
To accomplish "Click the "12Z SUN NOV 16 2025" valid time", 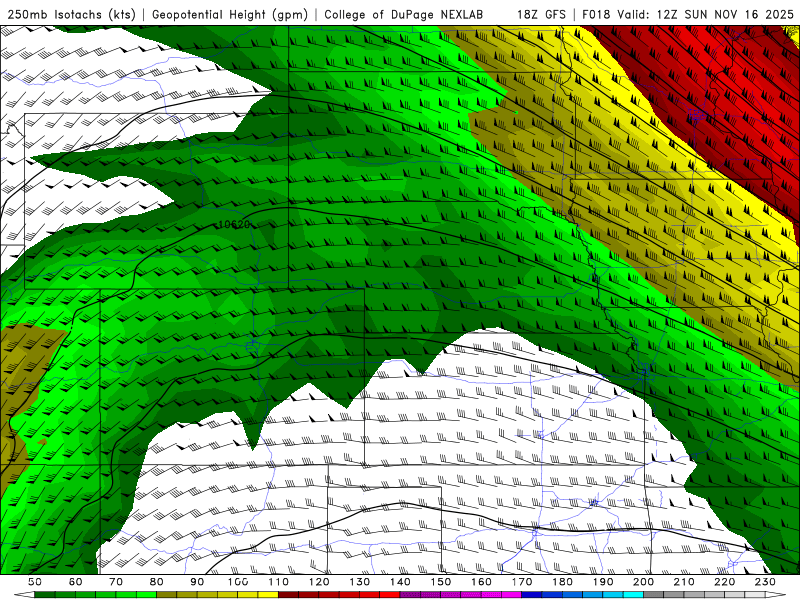I will click(x=724, y=14).
